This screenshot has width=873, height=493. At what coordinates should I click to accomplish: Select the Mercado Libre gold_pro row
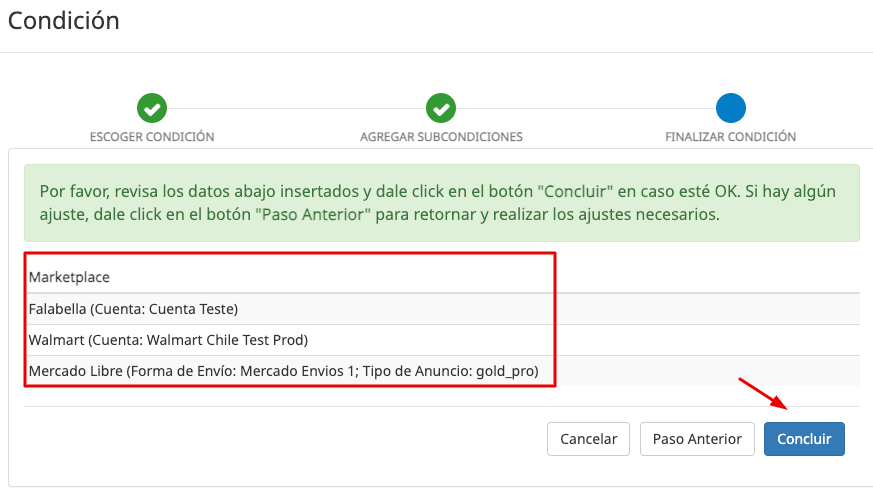click(x=442, y=371)
